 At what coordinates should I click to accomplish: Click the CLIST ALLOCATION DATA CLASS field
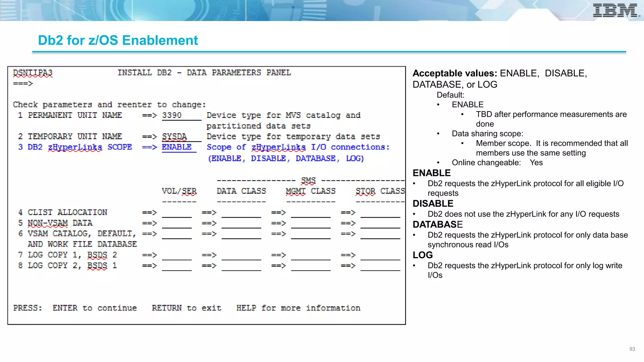pos(241,213)
